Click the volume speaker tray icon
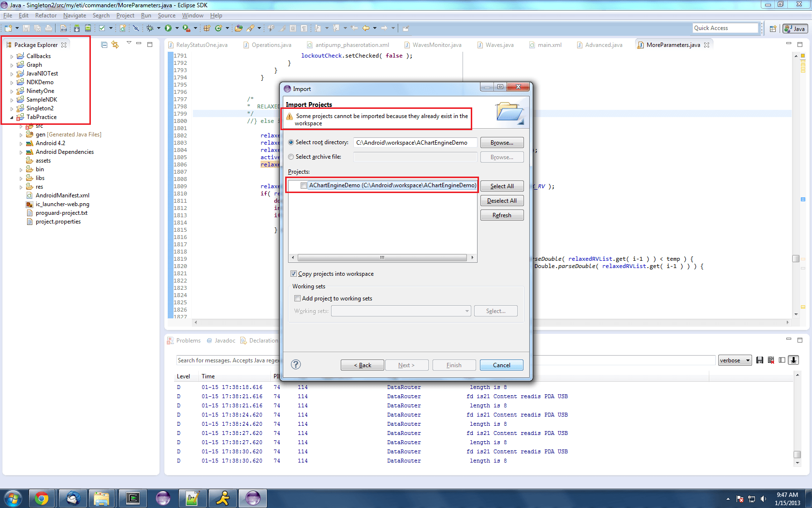The image size is (812, 508). (x=763, y=499)
